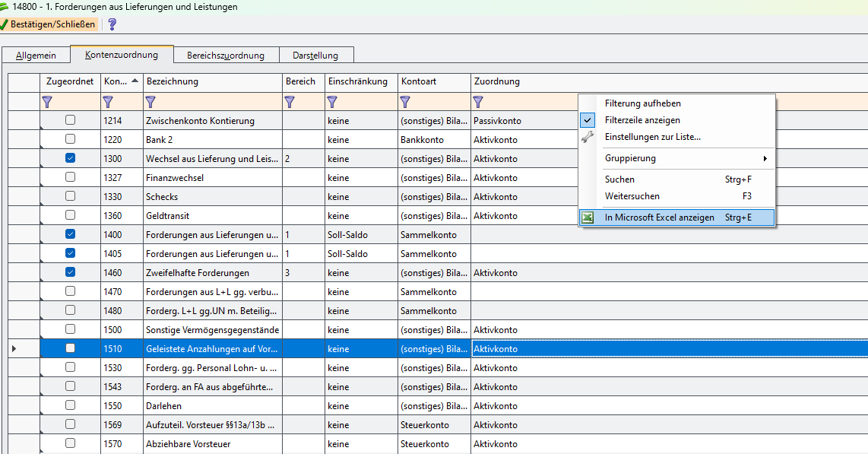The height and width of the screenshot is (454, 868).
Task: Choose Filterung aufheben from context menu
Action: [x=642, y=103]
